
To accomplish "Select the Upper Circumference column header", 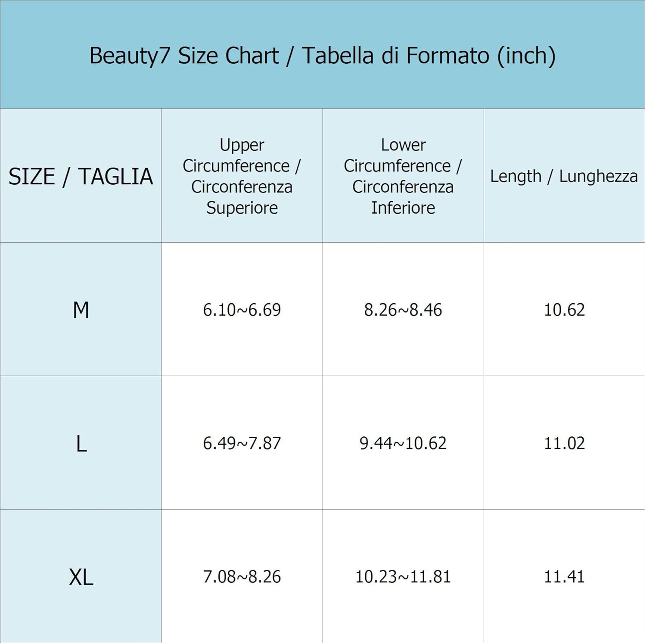I will click(x=242, y=176).
